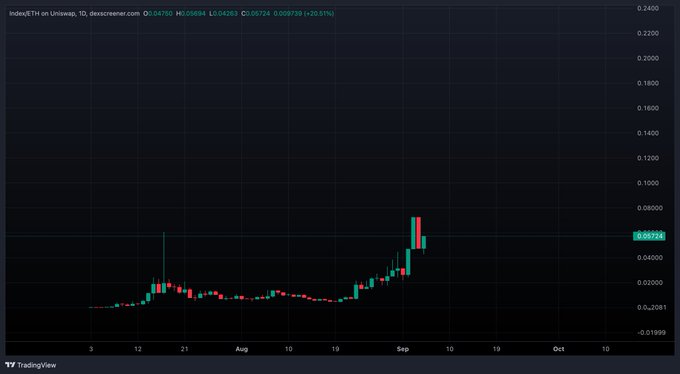This screenshot has height=374, width=680.
Task: Click the 0.2400 price axis label
Action: pyautogui.click(x=649, y=8)
